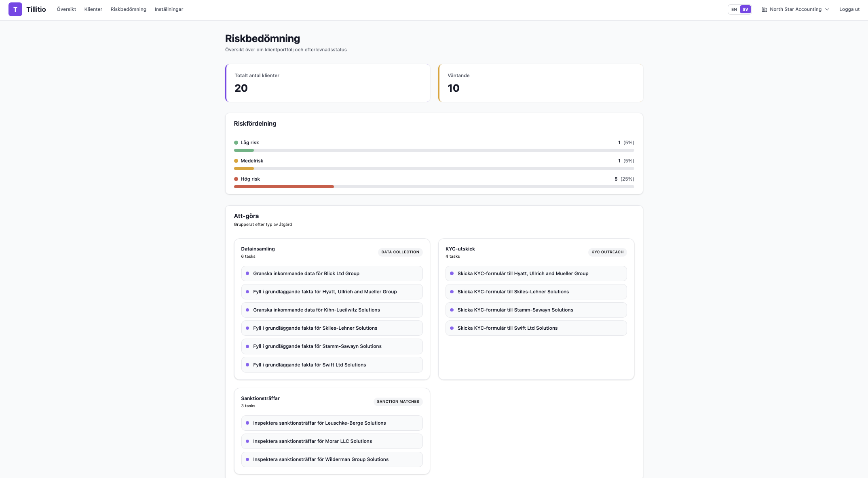Screen dimensions: 868x478
Task: Click the purple dot beside Inspektera sanktionsträffar för Leuschke-Berge Solutions
Action: click(247, 423)
